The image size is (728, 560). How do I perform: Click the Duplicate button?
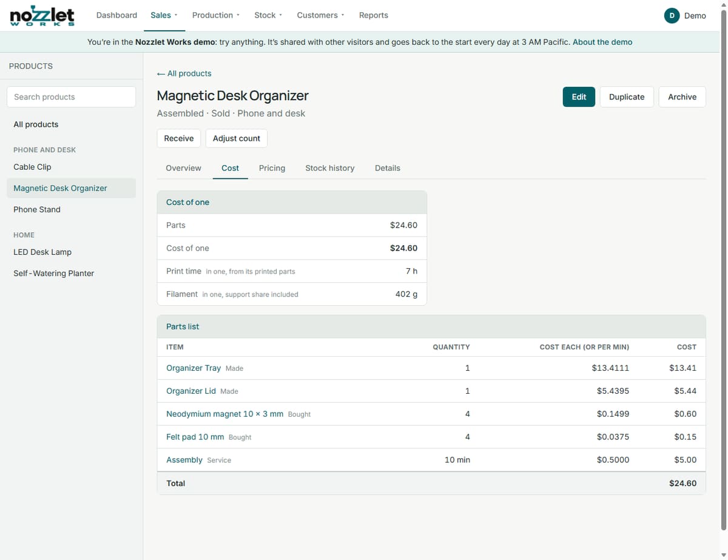pos(627,97)
